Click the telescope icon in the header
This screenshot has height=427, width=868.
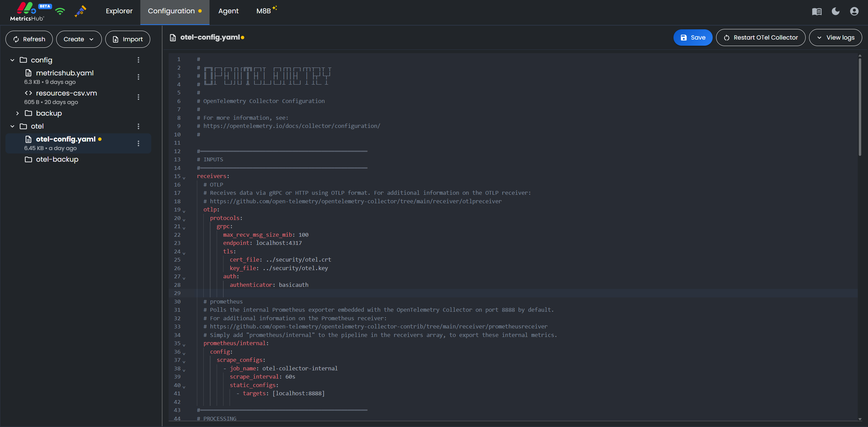(x=80, y=12)
